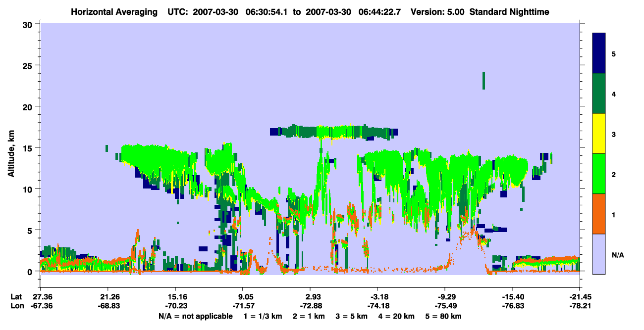Click the high cloud layer near 17 km

click(333, 132)
